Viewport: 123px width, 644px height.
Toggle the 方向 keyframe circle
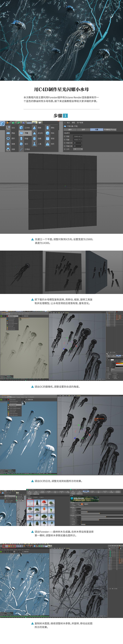click(65, 149)
